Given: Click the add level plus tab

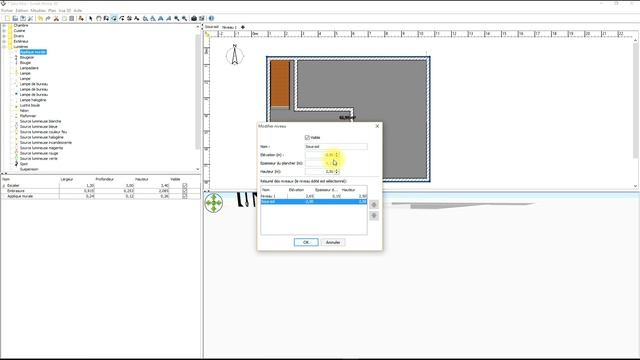Looking at the screenshot, I should click(243, 27).
